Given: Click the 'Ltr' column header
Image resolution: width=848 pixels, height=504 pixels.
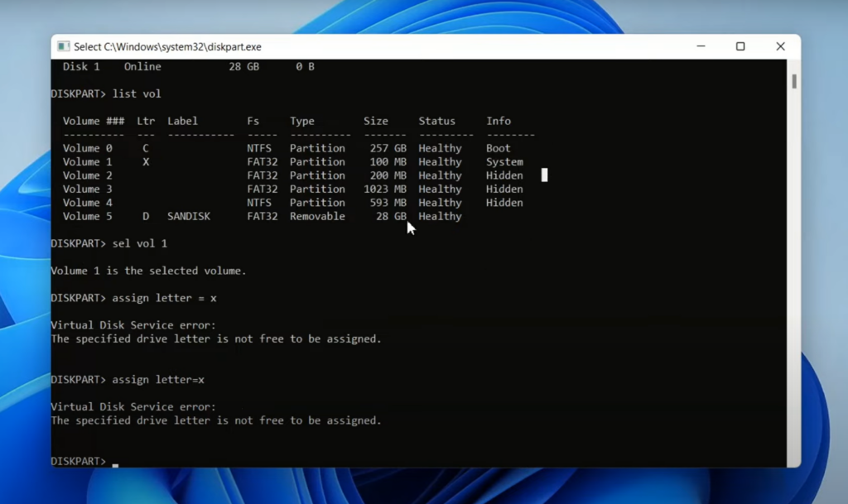Looking at the screenshot, I should point(146,121).
